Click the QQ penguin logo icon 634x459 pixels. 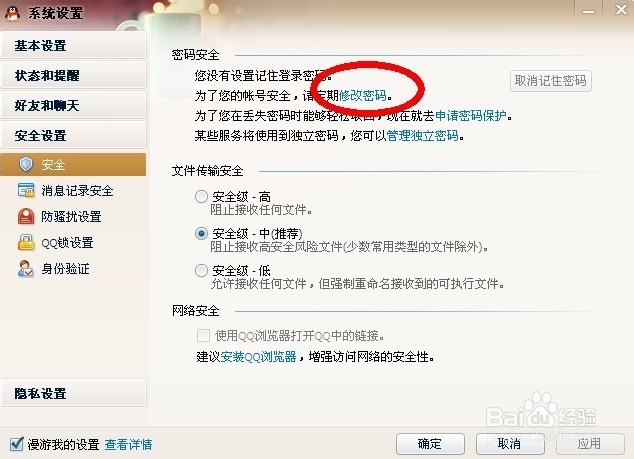[x=13, y=13]
